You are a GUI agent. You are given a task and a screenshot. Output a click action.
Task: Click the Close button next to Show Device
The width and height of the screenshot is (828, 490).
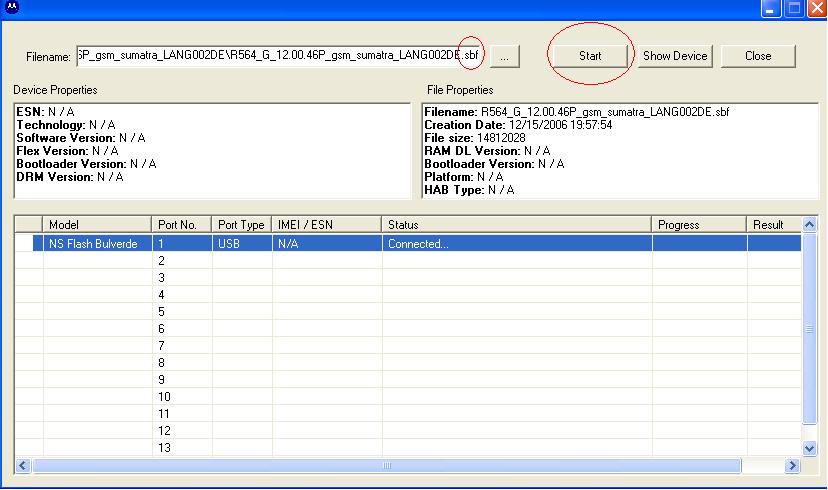758,56
